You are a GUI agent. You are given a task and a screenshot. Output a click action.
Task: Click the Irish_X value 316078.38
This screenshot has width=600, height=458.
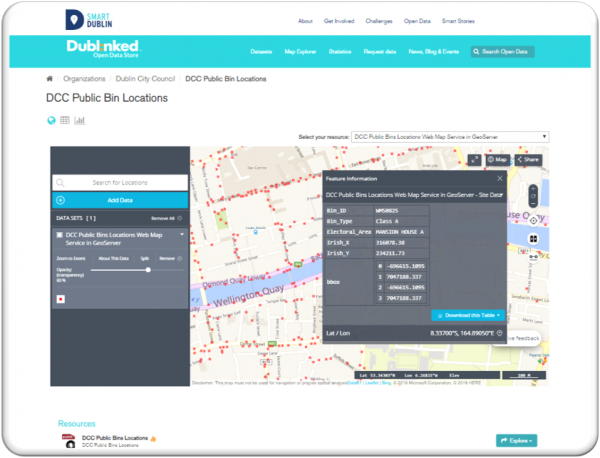401,243
